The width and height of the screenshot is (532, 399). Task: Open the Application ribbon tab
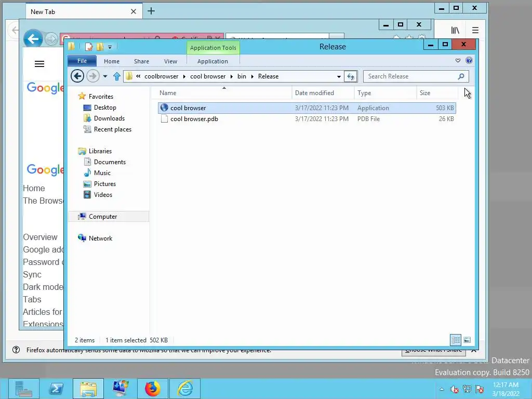(x=212, y=61)
